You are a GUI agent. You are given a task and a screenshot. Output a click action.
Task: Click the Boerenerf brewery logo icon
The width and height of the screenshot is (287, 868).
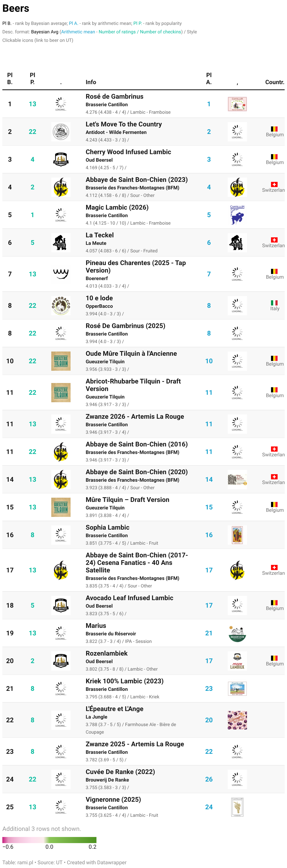(61, 274)
